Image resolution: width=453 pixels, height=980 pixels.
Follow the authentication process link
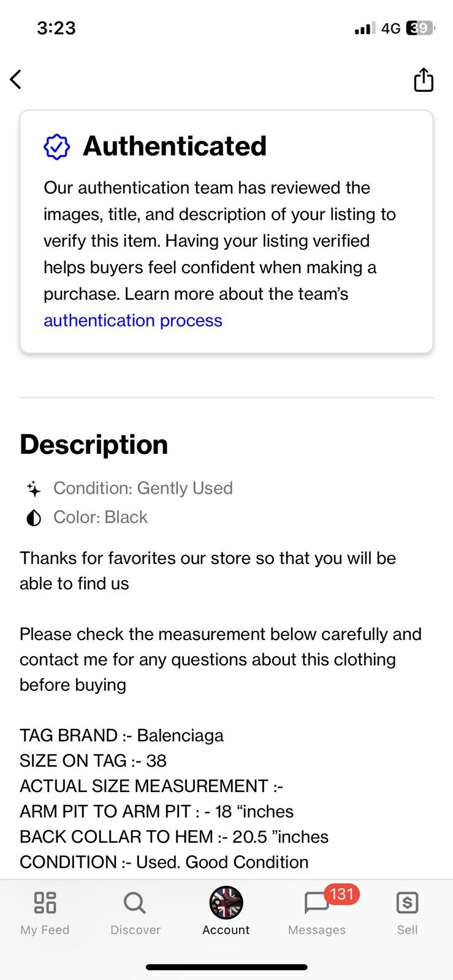pyautogui.click(x=133, y=320)
